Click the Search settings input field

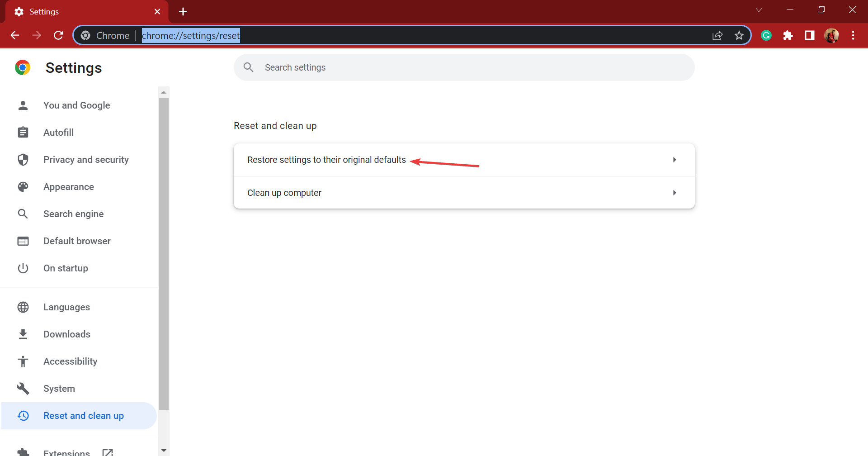(x=464, y=67)
